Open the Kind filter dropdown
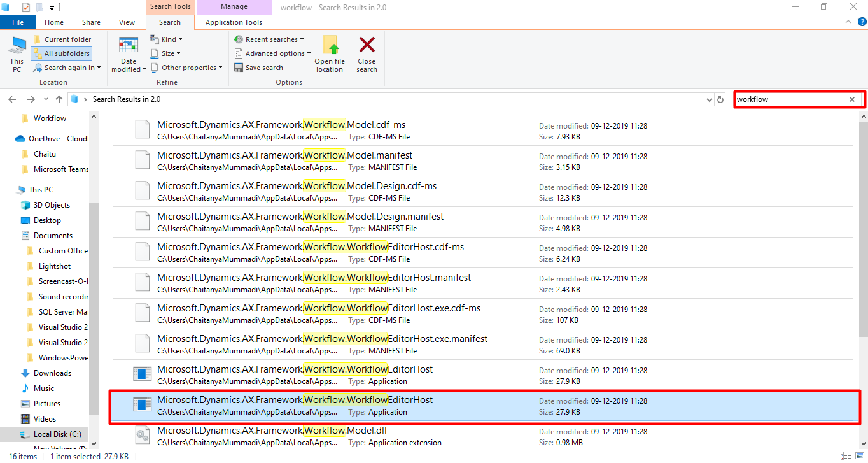The image size is (868, 463). [x=166, y=39]
